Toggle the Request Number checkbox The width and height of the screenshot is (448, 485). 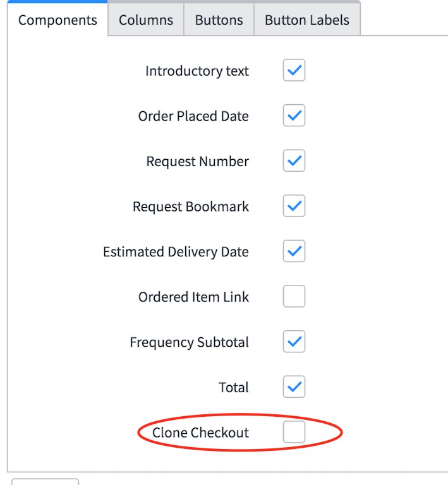coord(294,161)
